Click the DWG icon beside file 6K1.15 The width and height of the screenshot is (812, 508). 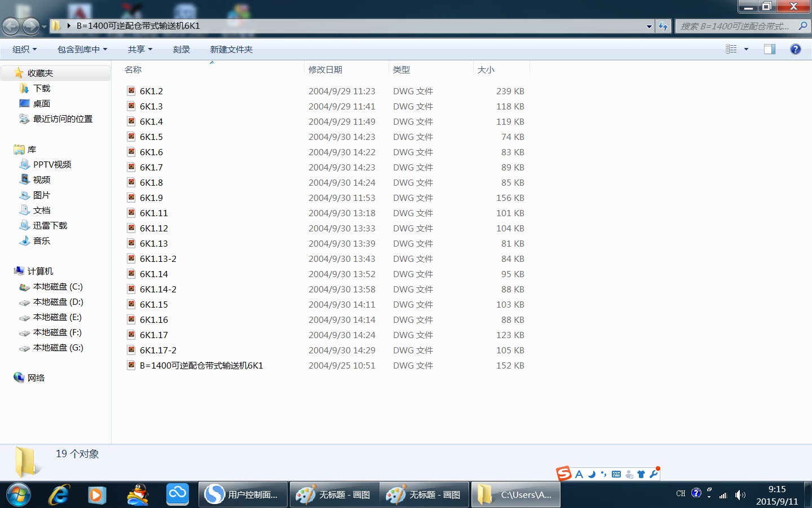[131, 304]
